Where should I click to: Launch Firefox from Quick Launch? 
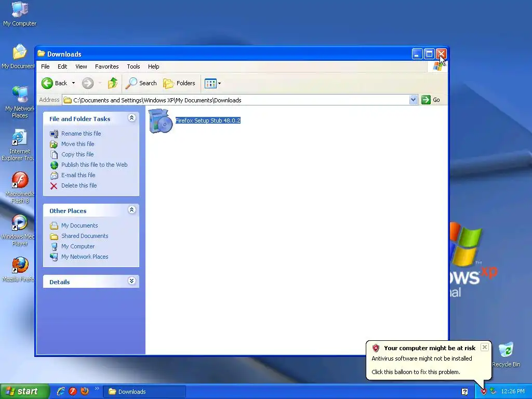click(85, 392)
